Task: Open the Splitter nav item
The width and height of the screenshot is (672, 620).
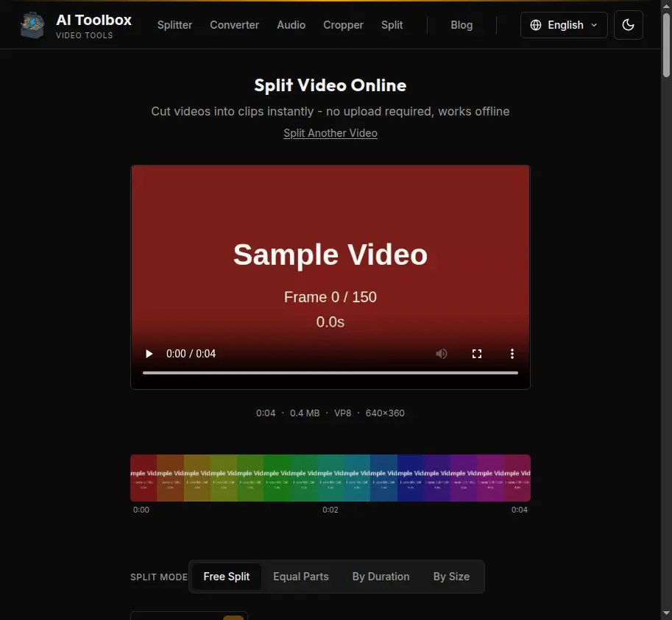Action: [x=174, y=25]
